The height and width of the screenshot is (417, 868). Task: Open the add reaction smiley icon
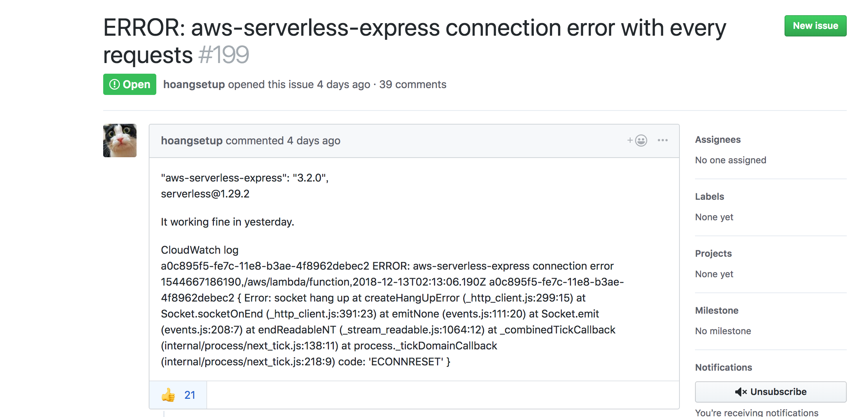(640, 140)
